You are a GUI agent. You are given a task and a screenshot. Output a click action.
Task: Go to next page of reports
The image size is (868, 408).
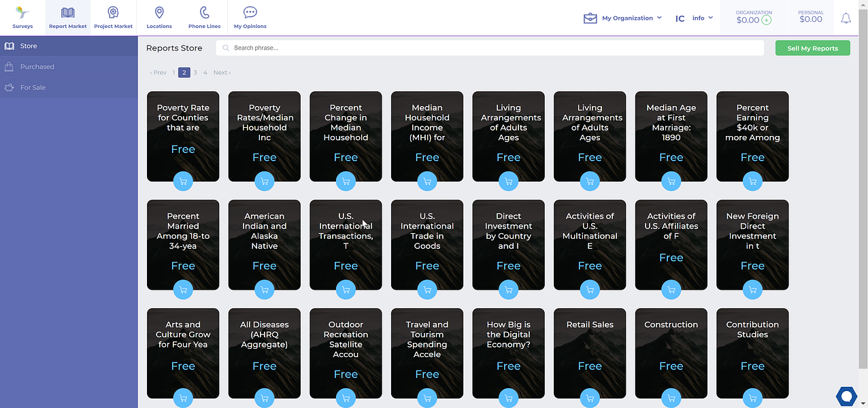tap(222, 73)
